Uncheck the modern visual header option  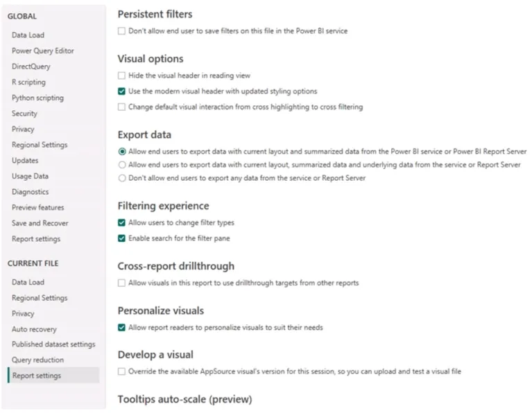[121, 91]
